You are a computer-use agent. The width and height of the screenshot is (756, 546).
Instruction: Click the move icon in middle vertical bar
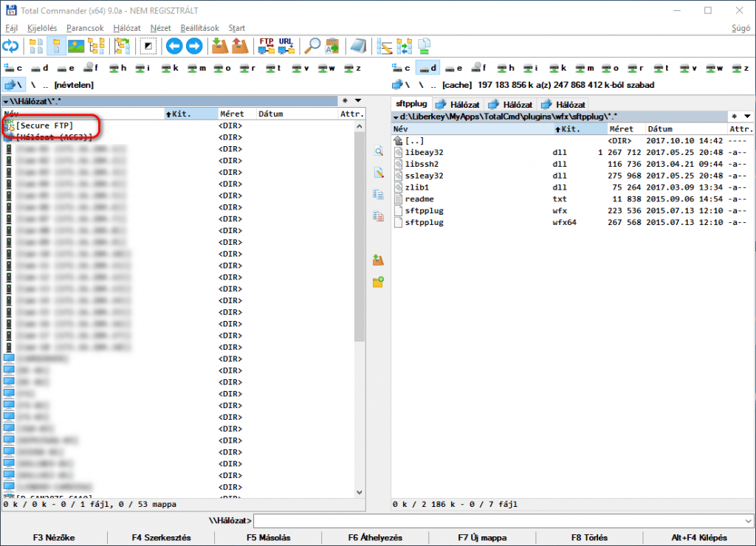(379, 216)
